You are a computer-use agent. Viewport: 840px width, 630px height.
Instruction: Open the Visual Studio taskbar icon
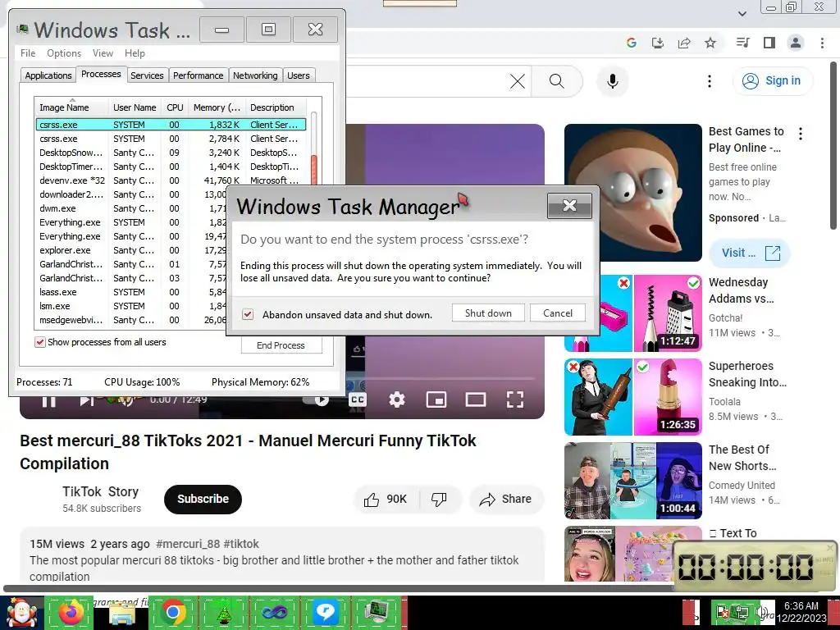274,612
